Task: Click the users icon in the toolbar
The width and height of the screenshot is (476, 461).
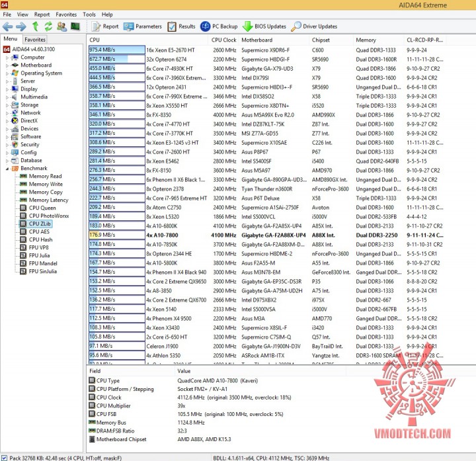Action: coord(61,26)
